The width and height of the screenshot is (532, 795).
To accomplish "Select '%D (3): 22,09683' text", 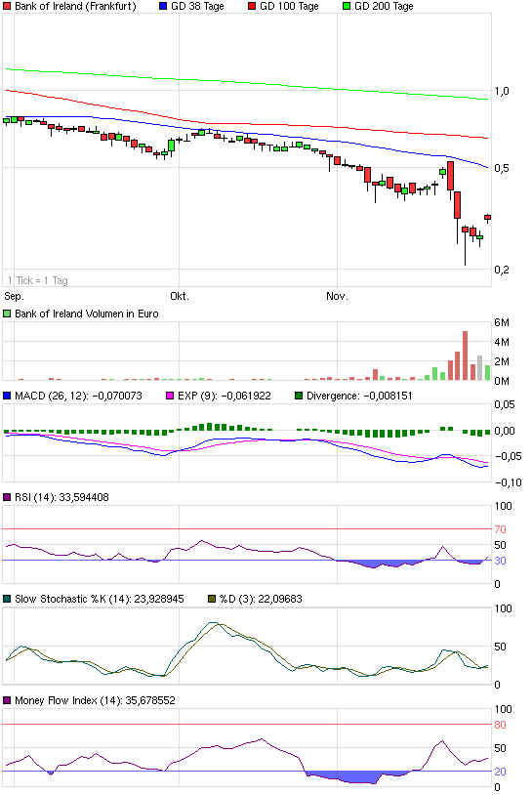I will coord(261,599).
